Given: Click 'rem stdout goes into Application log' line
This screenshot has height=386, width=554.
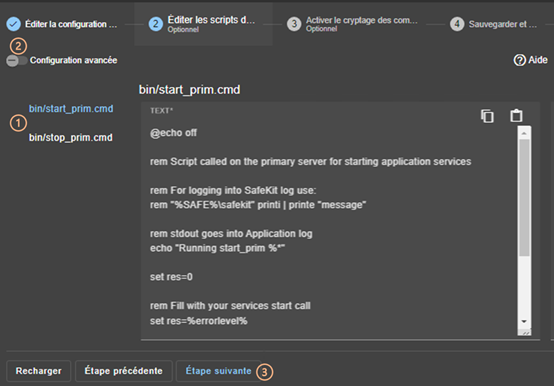Looking at the screenshot, I should tap(231, 234).
